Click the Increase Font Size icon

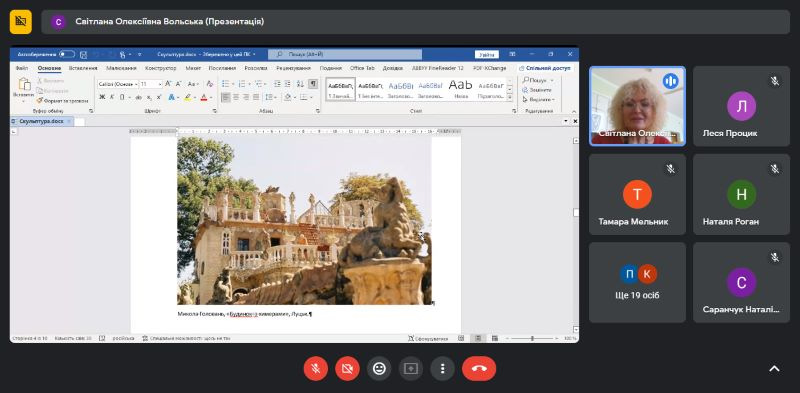click(x=168, y=84)
